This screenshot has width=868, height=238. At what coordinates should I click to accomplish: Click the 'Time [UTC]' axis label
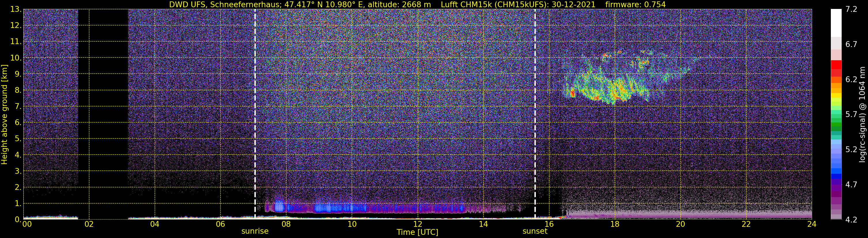click(417, 232)
